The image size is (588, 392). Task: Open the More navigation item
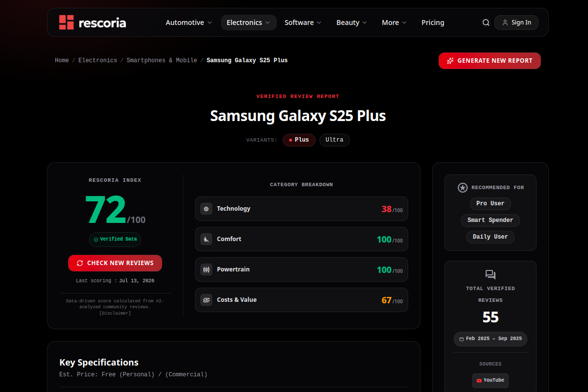click(394, 23)
